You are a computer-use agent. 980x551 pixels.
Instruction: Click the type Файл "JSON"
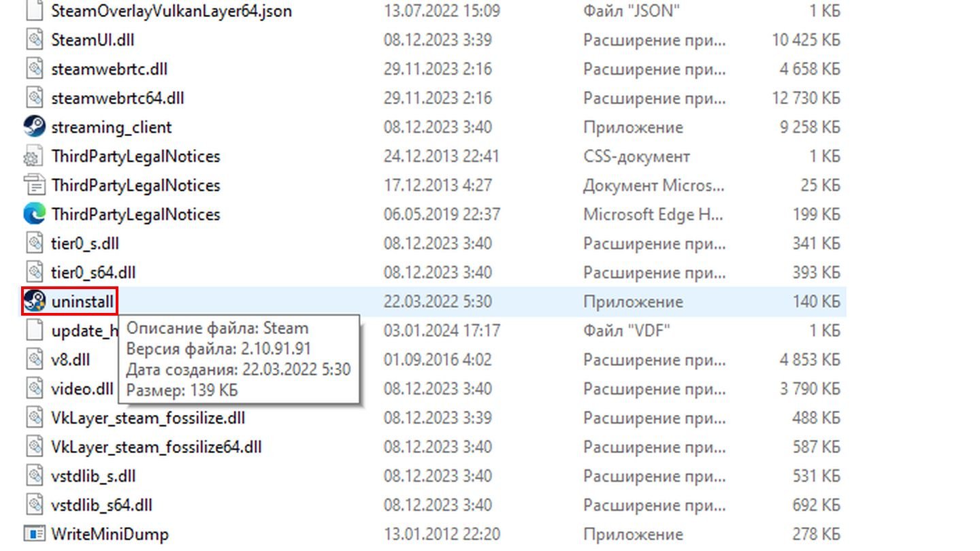[x=631, y=11]
